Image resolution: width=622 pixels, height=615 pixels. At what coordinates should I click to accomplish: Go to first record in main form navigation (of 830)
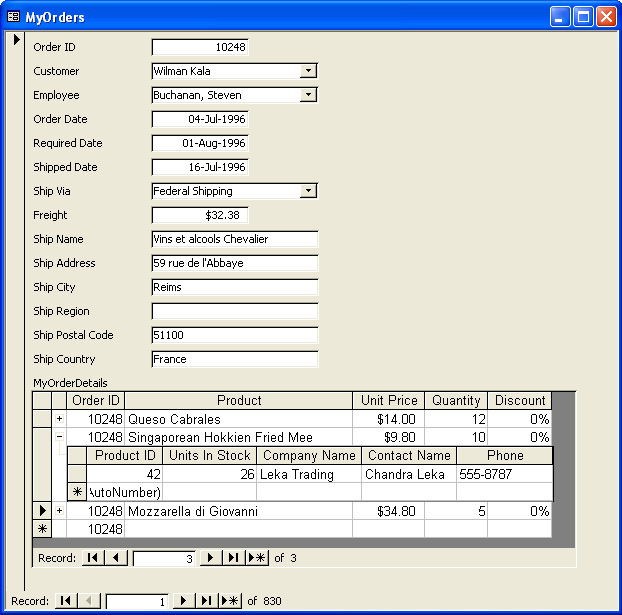[x=65, y=601]
